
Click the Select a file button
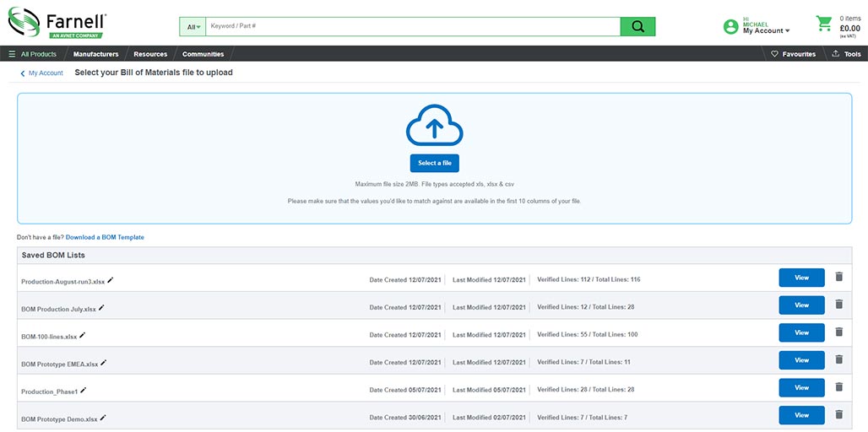[435, 163]
